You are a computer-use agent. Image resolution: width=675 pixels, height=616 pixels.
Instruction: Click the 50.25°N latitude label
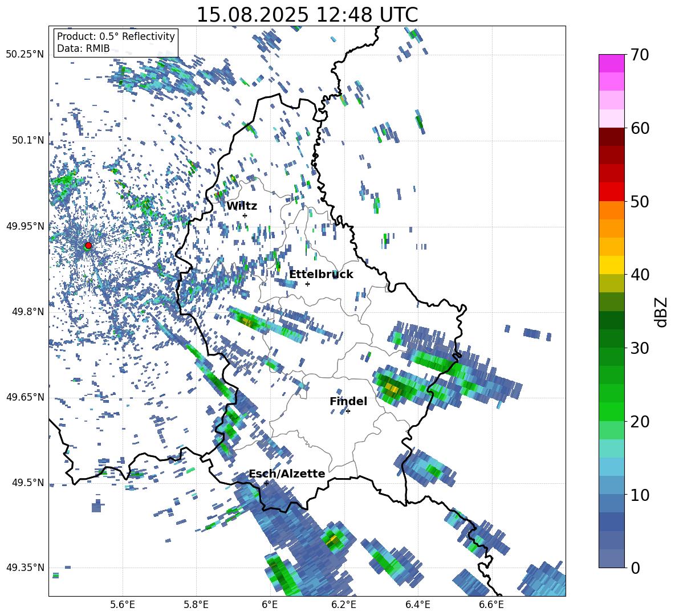[25, 54]
